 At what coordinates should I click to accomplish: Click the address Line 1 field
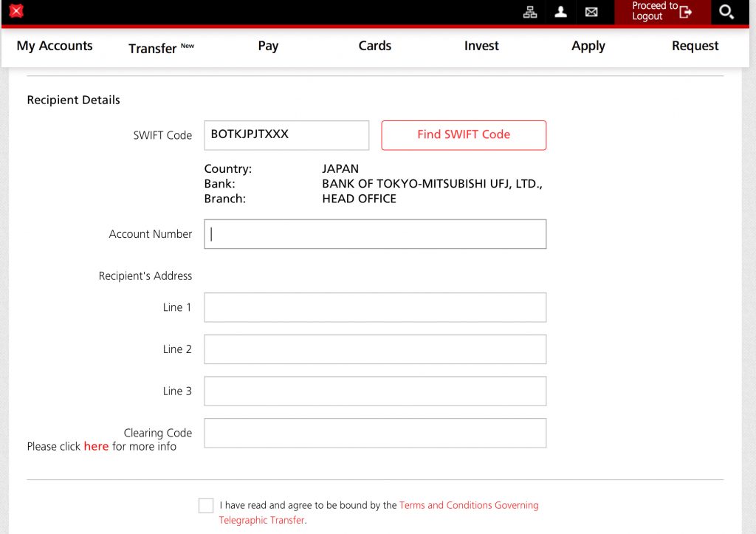point(375,307)
